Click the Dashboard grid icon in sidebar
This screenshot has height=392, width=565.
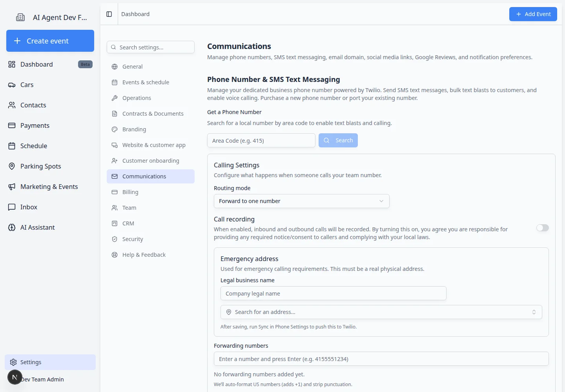(x=12, y=64)
